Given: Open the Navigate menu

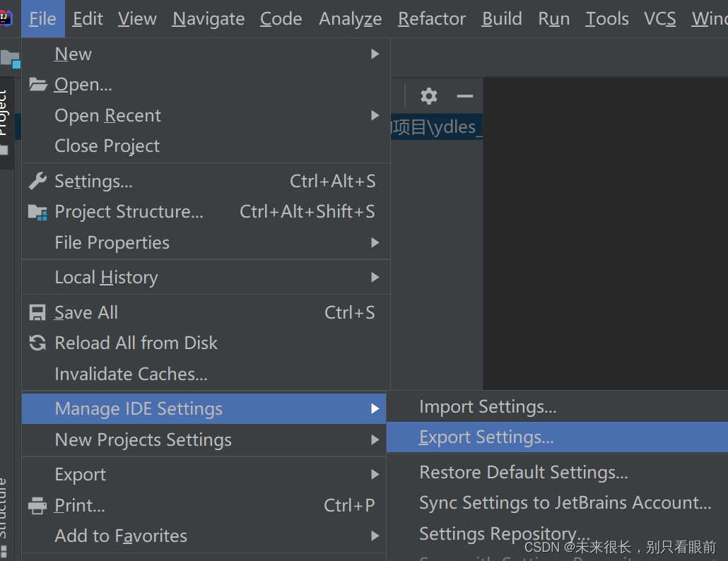Looking at the screenshot, I should click(209, 18).
